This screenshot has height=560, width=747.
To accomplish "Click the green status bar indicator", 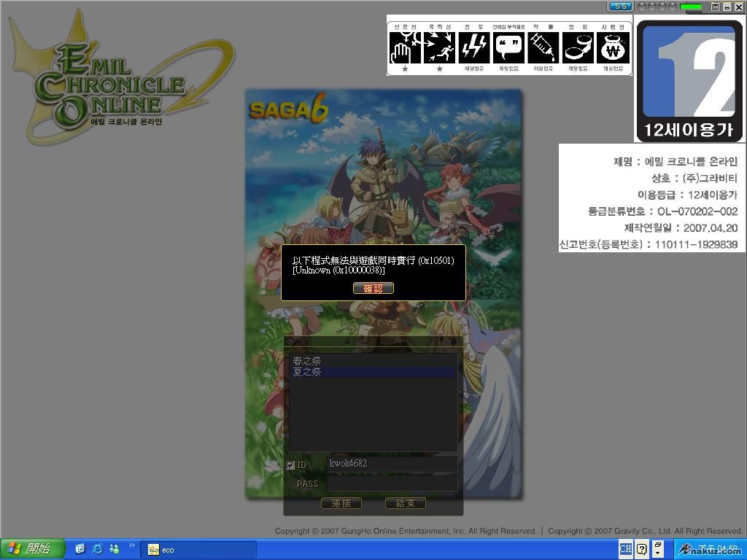I will click(691, 7).
